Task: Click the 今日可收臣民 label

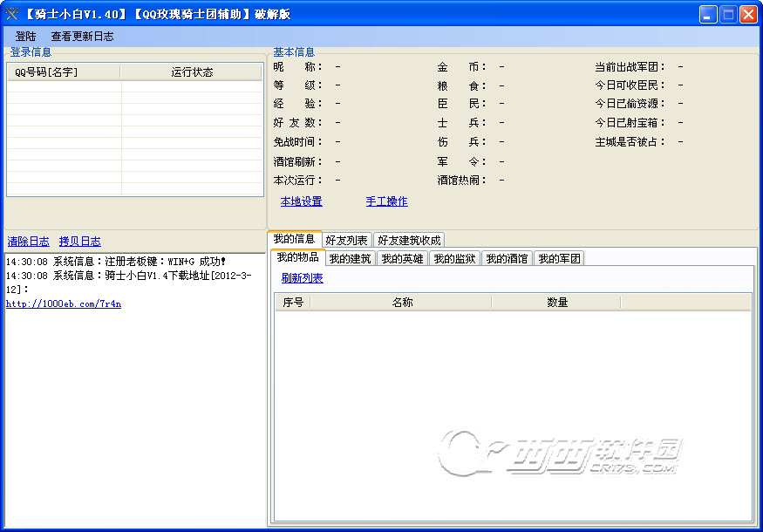Action: pos(630,85)
